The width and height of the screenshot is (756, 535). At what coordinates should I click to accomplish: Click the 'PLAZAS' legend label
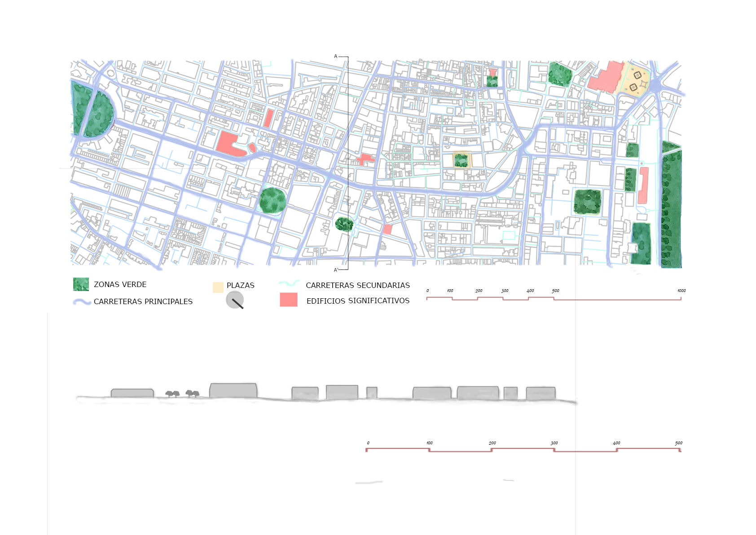[241, 285]
